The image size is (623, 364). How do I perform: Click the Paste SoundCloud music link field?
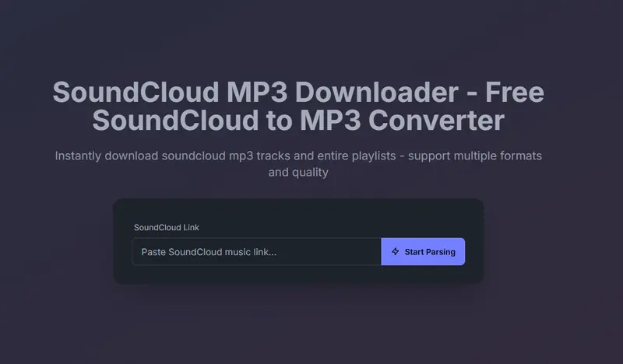point(256,252)
